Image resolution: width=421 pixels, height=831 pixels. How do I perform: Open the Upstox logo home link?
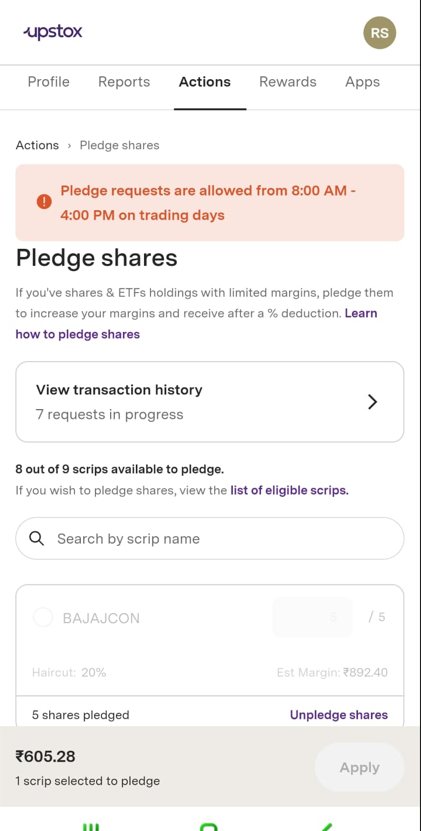pyautogui.click(x=53, y=32)
